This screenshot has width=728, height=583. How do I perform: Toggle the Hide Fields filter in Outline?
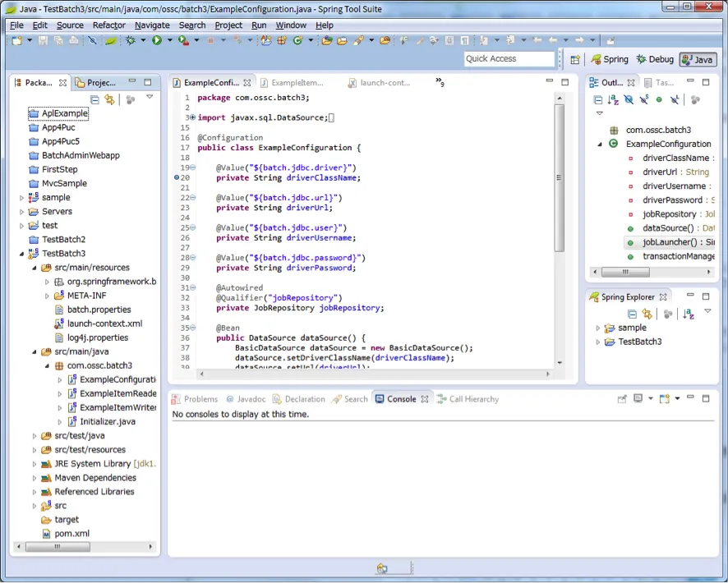pos(629,99)
